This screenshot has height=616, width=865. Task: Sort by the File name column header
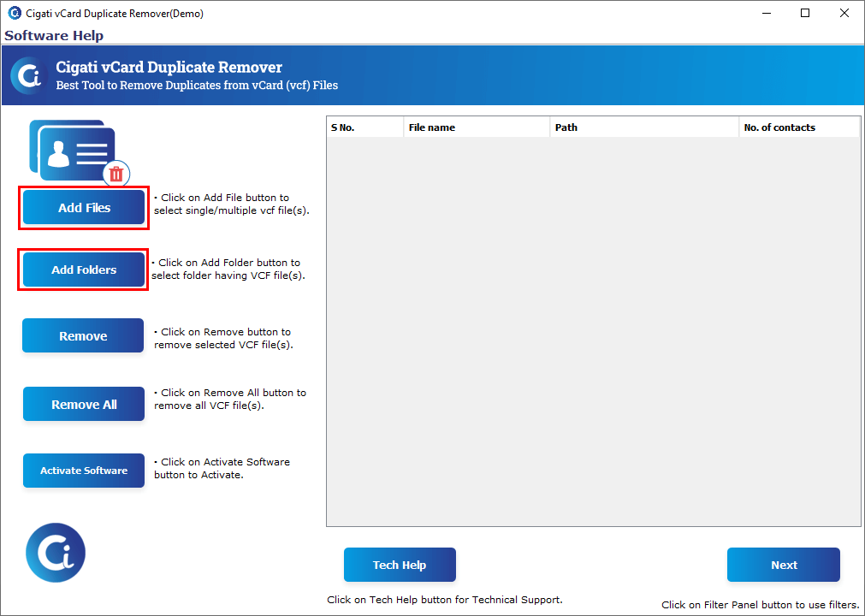point(477,127)
